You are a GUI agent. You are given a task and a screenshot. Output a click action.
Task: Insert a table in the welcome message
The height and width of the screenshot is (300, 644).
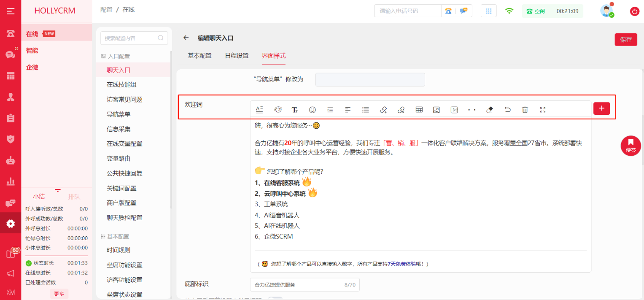pos(419,110)
